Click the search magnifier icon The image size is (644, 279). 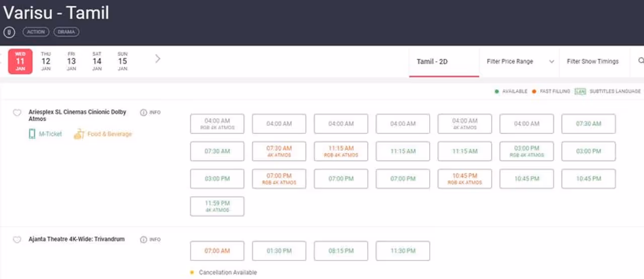tap(641, 61)
